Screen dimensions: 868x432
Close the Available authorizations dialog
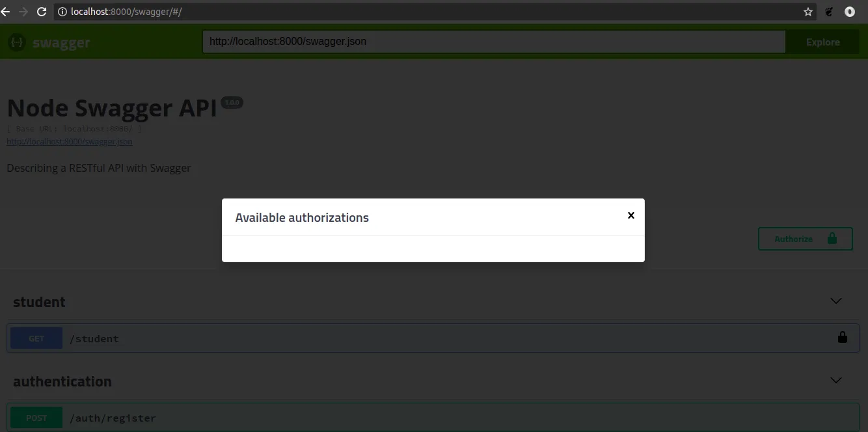coord(631,215)
